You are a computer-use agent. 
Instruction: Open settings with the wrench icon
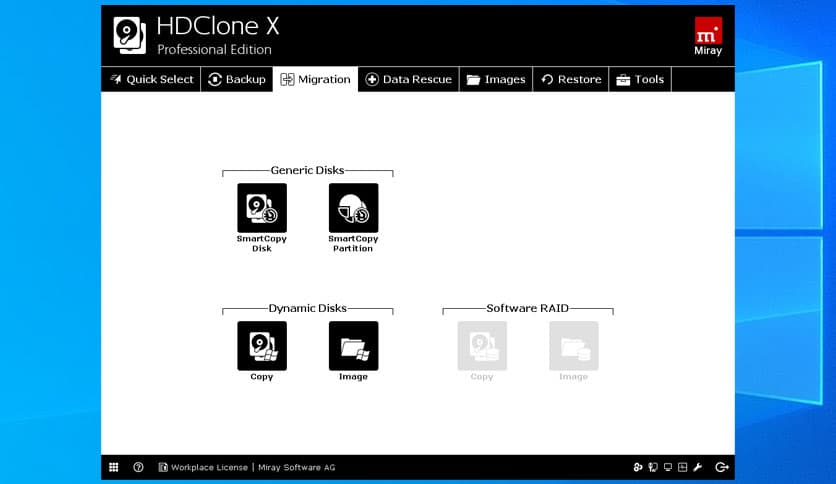pyautogui.click(x=697, y=467)
